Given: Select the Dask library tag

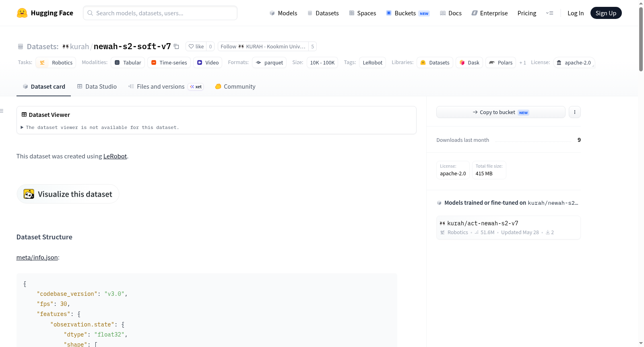Looking at the screenshot, I should pyautogui.click(x=469, y=62).
